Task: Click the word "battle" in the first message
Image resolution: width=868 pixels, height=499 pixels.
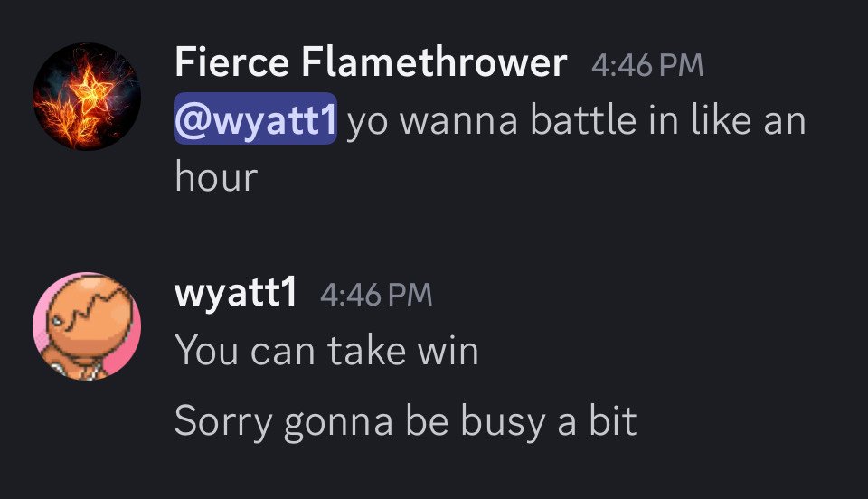Action: 583,120
